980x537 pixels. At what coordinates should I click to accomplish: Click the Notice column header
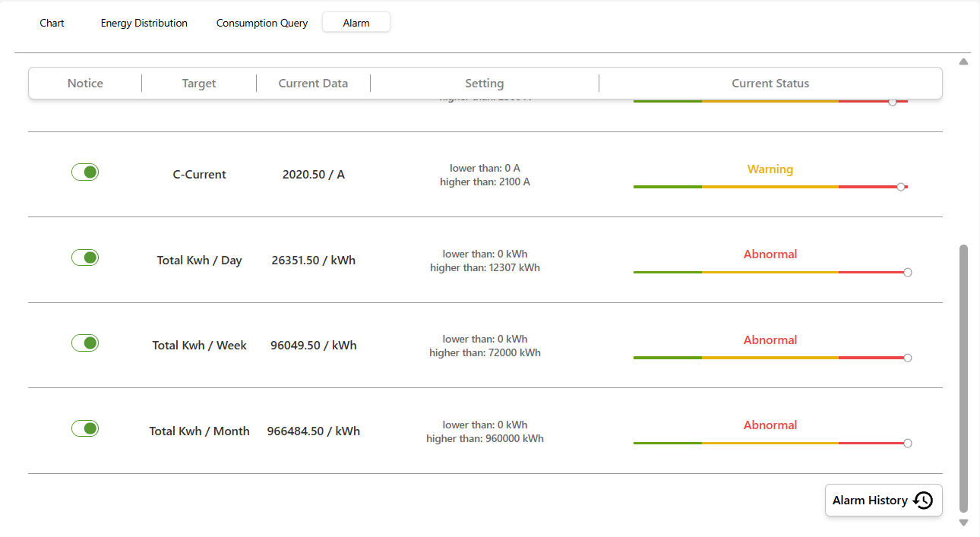click(x=85, y=84)
